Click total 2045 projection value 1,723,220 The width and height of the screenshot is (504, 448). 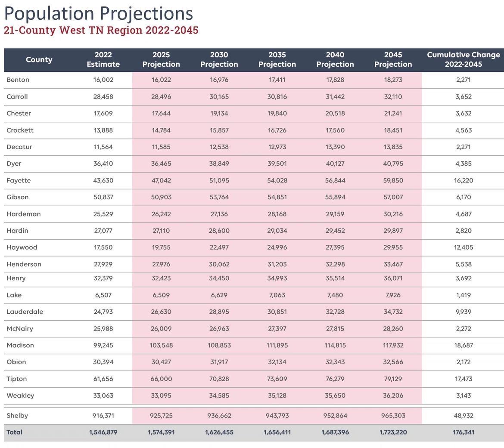393,432
